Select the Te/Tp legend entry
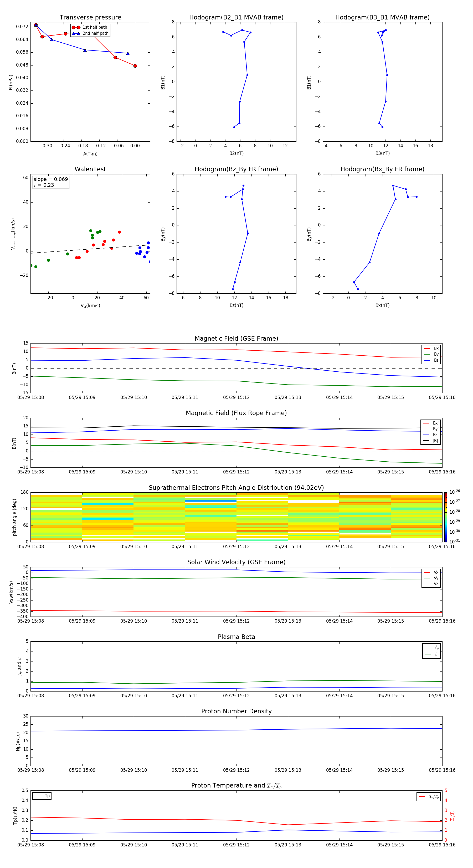This screenshot has width=473, height=868. click(x=429, y=796)
